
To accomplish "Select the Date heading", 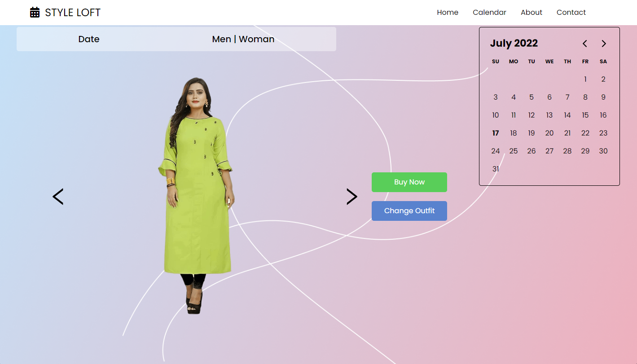I will pyautogui.click(x=89, y=39).
